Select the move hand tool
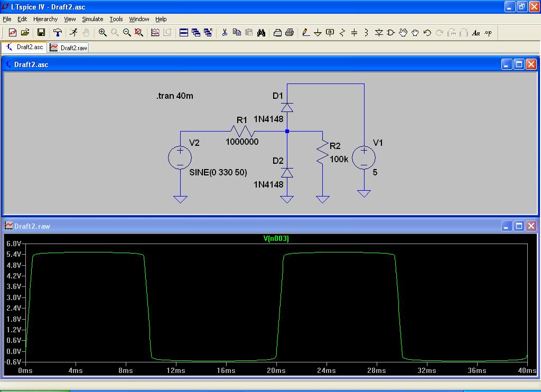 point(403,32)
